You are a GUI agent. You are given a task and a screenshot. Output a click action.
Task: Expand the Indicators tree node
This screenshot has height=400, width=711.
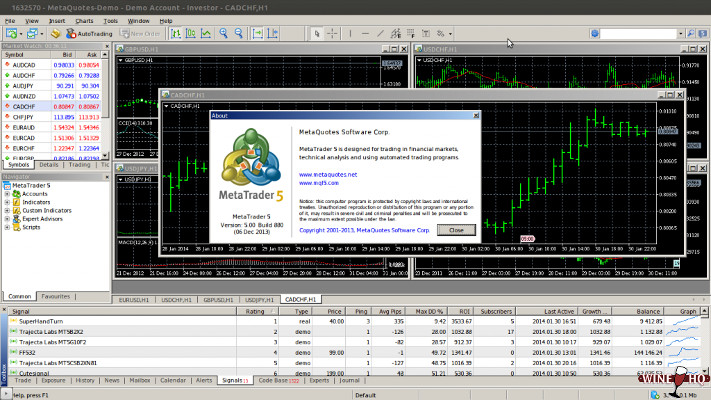click(x=7, y=202)
